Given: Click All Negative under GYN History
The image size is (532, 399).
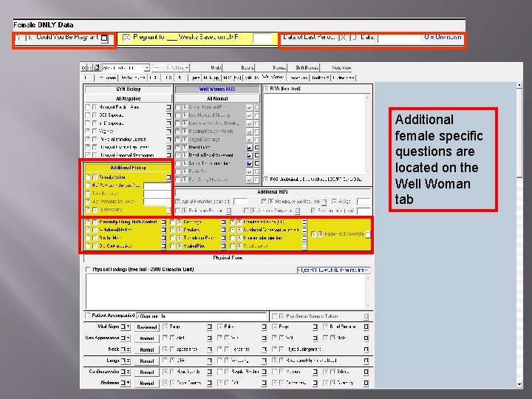Looking at the screenshot, I should pyautogui.click(x=129, y=99).
